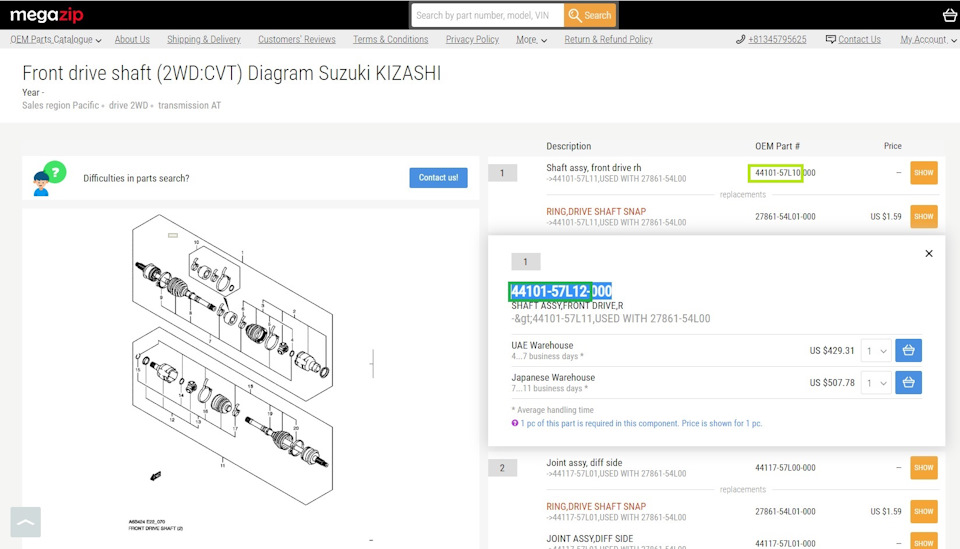Image resolution: width=960 pixels, height=549 pixels.
Task: Click US $507.78 price text
Action: click(831, 383)
